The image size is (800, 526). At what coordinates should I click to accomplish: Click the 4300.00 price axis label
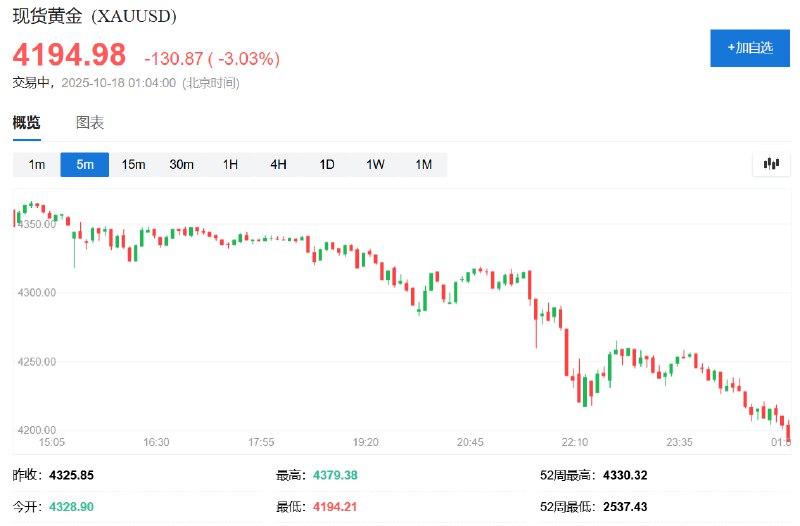pos(35,293)
